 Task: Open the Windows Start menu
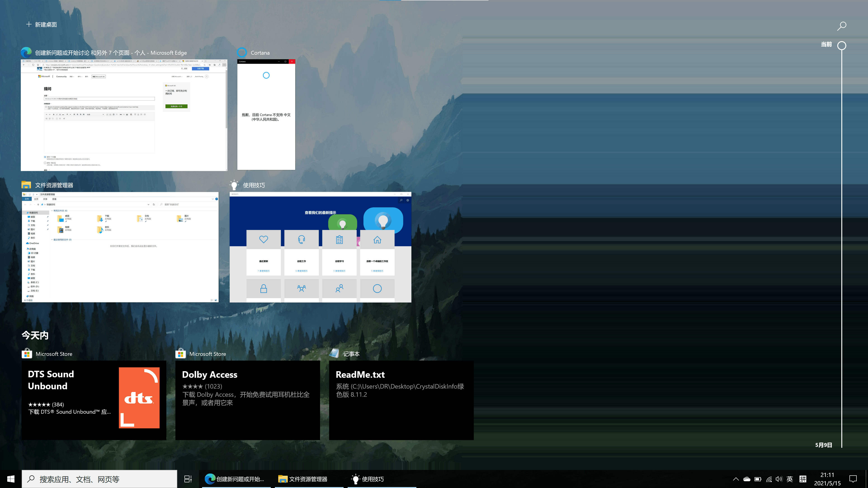11,479
